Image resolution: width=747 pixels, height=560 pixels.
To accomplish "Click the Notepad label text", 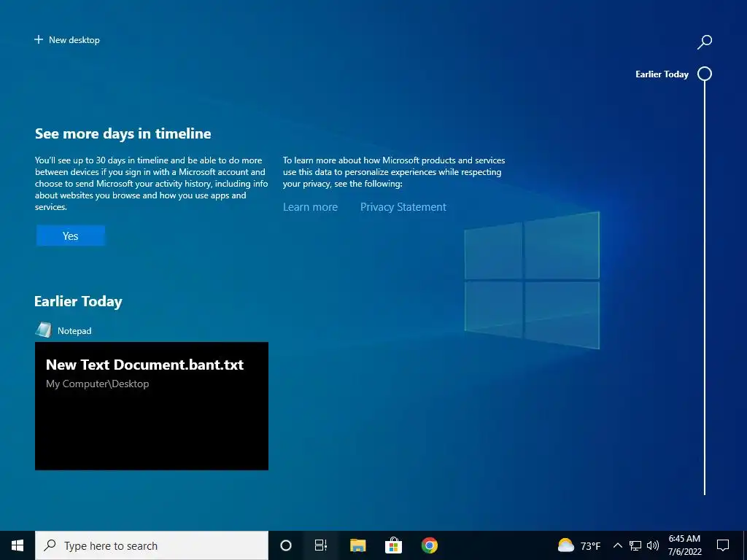I will tap(74, 331).
